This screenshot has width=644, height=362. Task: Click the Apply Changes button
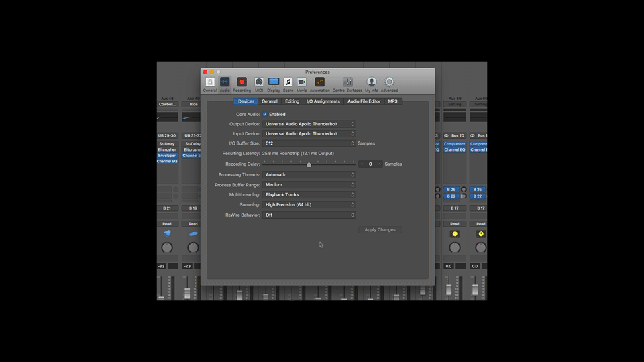(380, 230)
